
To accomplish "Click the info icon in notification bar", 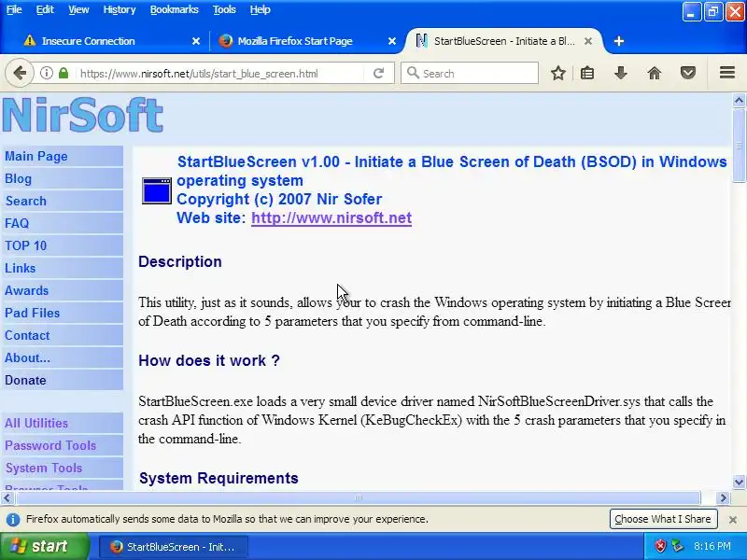I will 13,520.
